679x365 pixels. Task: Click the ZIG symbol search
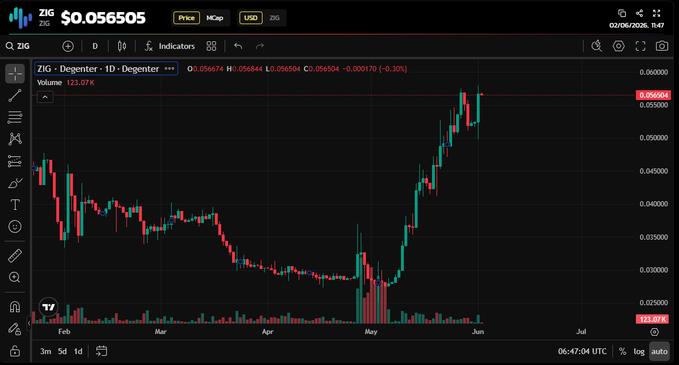coord(18,46)
